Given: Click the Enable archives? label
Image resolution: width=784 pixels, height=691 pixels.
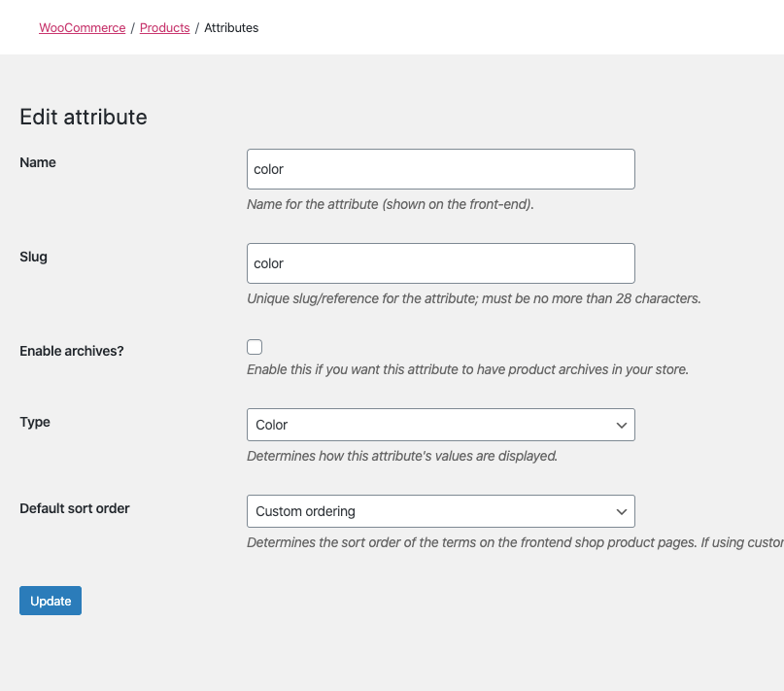Looking at the screenshot, I should (x=72, y=351).
